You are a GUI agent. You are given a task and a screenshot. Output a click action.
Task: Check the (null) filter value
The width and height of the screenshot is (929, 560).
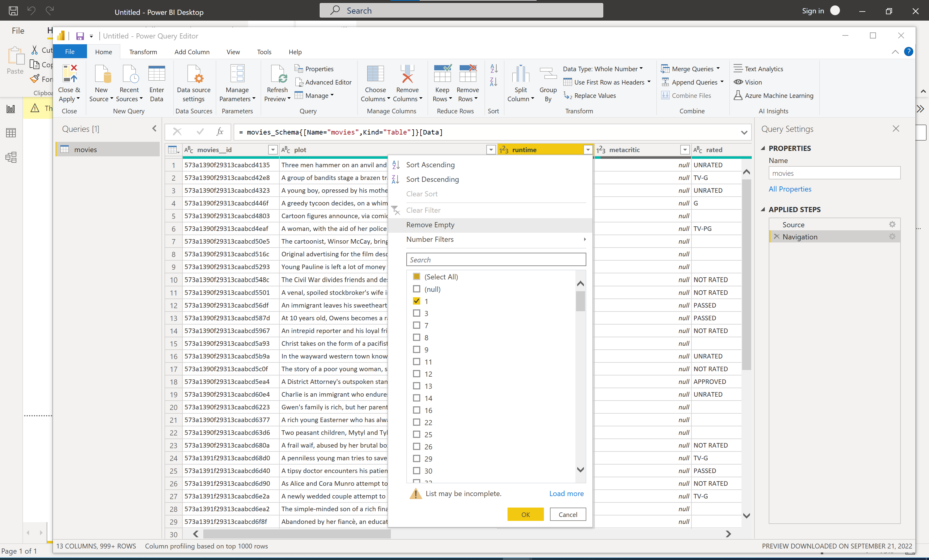click(x=417, y=289)
